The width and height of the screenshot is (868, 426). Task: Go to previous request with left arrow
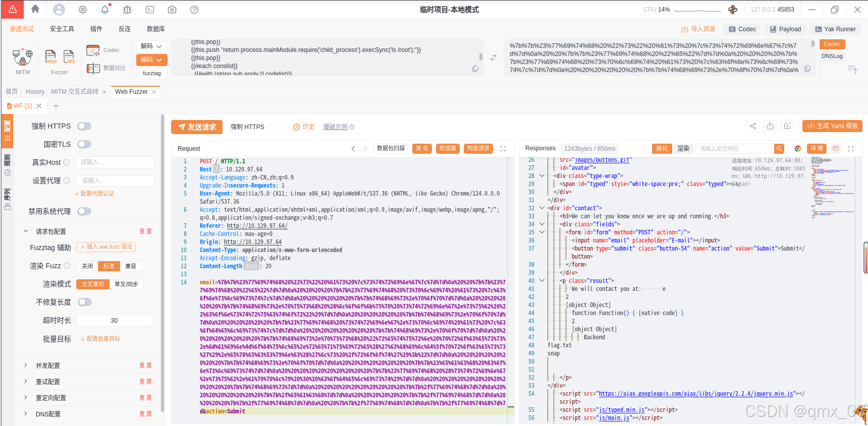click(353, 149)
